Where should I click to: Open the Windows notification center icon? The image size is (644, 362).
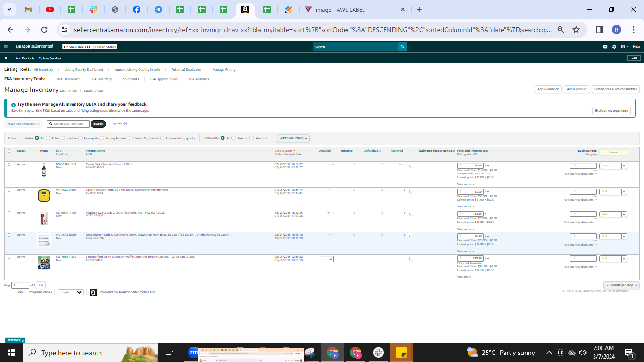(628, 353)
